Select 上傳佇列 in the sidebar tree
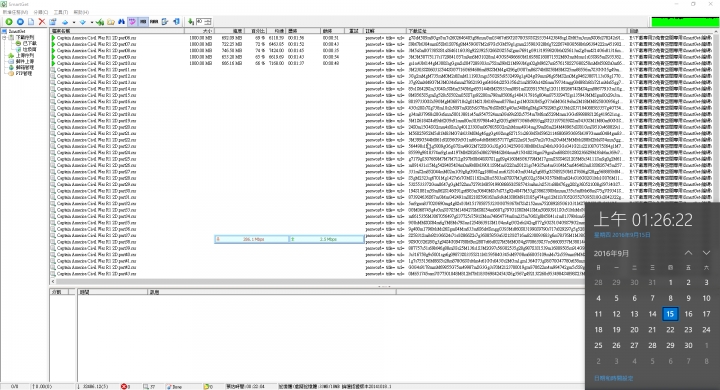Viewport: 720px width, 390px height. tap(25, 55)
